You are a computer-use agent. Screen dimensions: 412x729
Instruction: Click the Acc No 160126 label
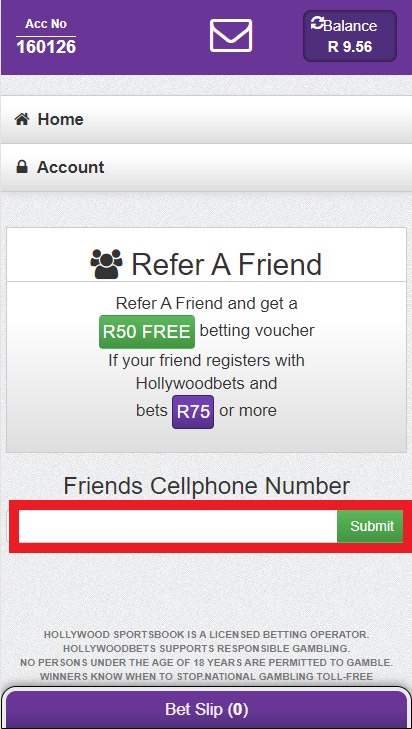pyautogui.click(x=46, y=36)
